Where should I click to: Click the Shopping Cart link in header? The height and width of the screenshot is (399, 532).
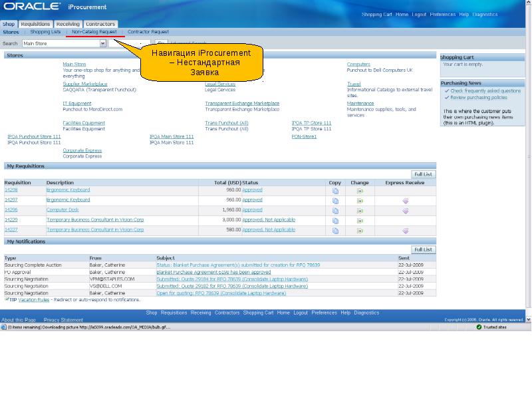(376, 14)
